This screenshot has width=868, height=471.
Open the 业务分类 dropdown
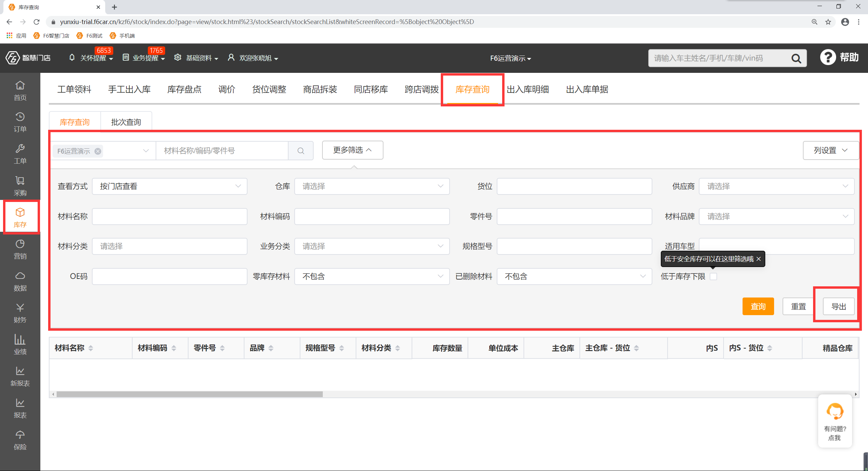[372, 246]
